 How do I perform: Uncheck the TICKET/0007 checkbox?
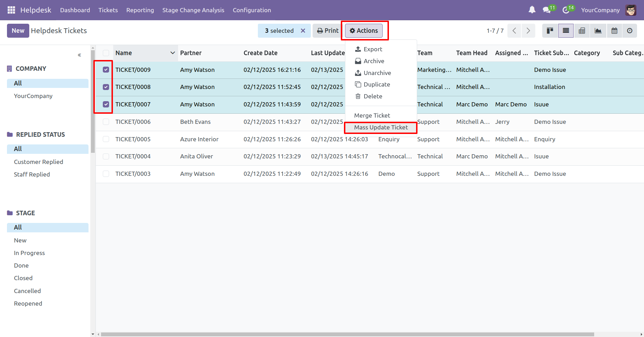coord(106,104)
